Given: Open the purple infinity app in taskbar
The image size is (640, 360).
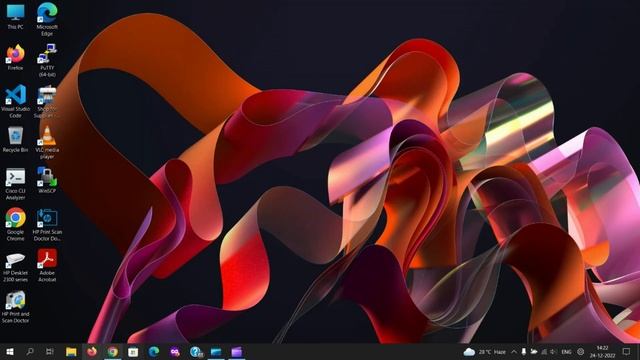Looking at the screenshot, I should pos(175,351).
